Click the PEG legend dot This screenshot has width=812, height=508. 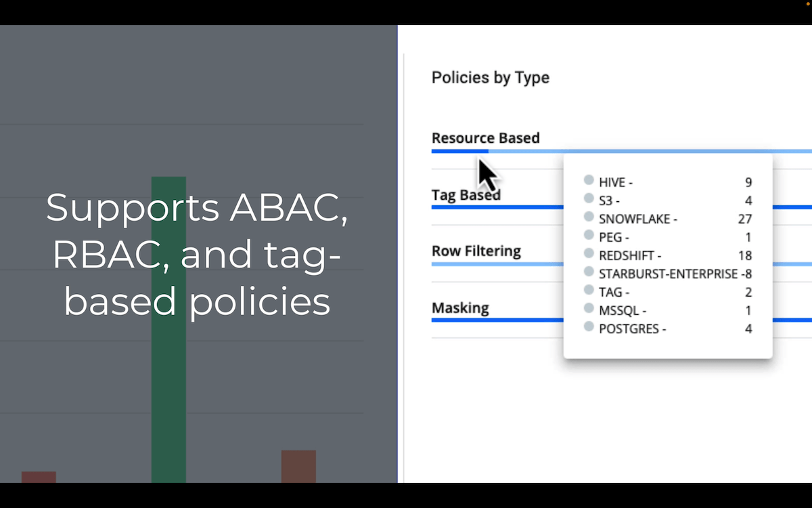coord(589,236)
